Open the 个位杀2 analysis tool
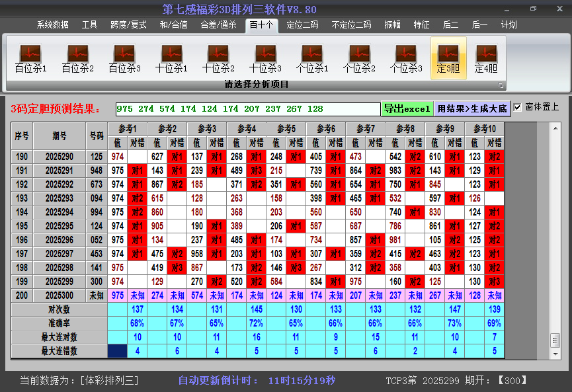This screenshot has width=572, height=392. [x=360, y=56]
